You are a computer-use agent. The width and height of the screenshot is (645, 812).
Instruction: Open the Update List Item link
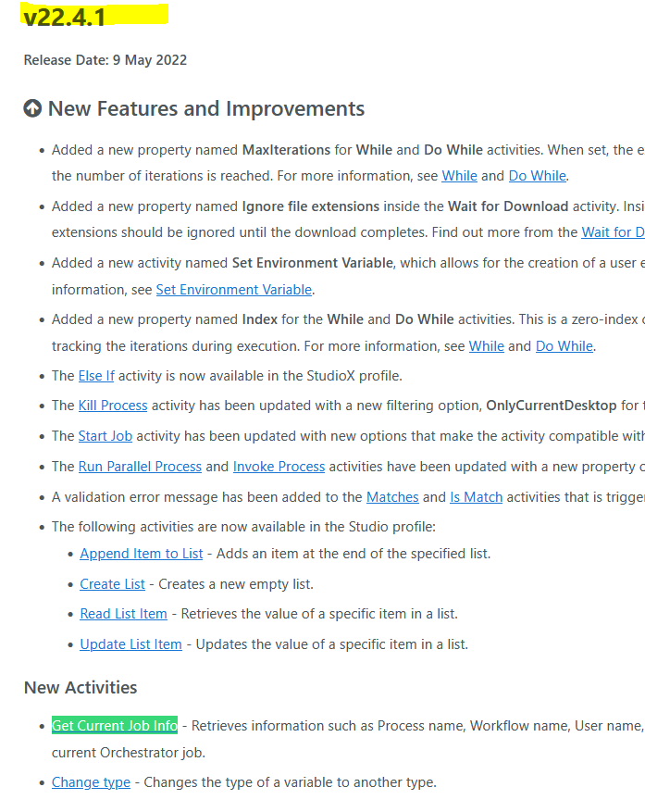point(131,644)
